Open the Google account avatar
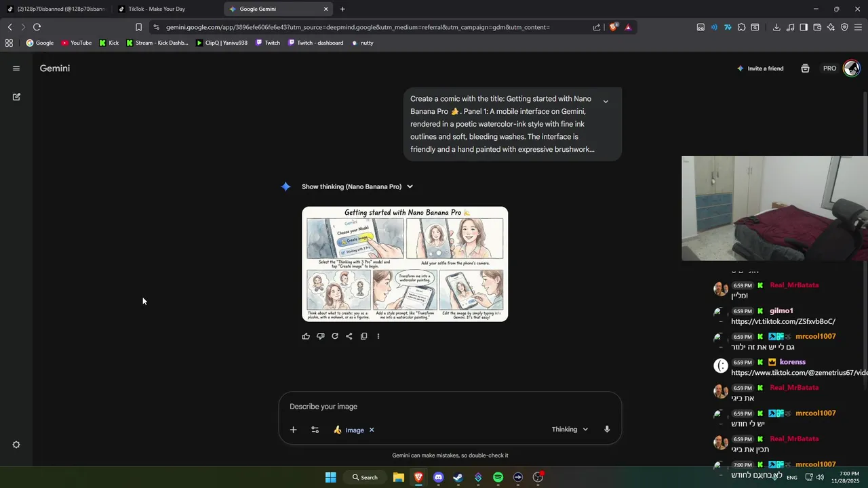Screen dimensions: 868x488 852,68
